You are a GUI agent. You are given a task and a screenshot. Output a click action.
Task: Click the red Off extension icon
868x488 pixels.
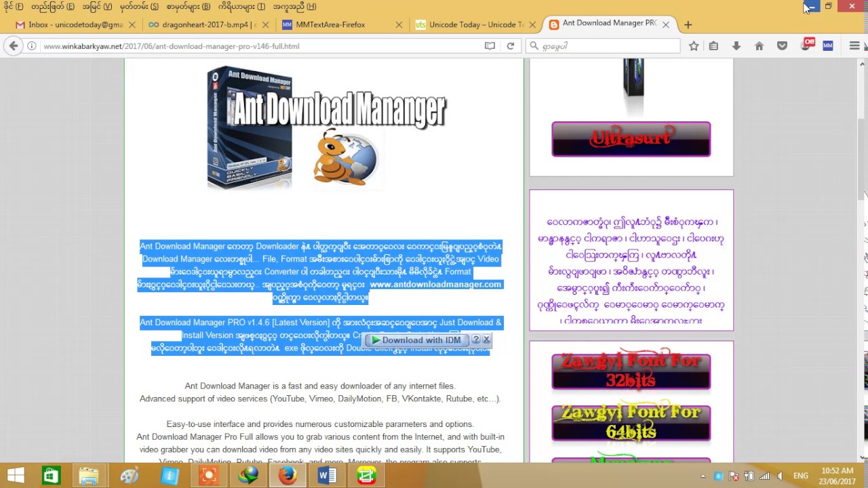pyautogui.click(x=806, y=45)
